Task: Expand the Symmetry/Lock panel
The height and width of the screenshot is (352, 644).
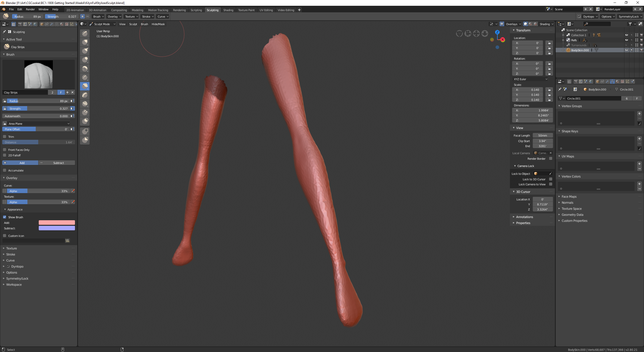Action: point(17,278)
